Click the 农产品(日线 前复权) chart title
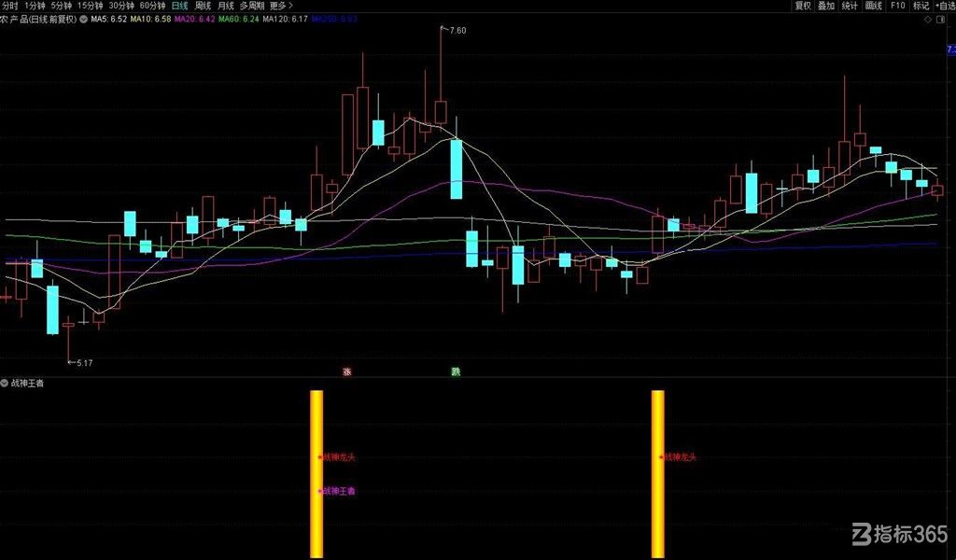Screen dimensions: 956x560 point(38,19)
